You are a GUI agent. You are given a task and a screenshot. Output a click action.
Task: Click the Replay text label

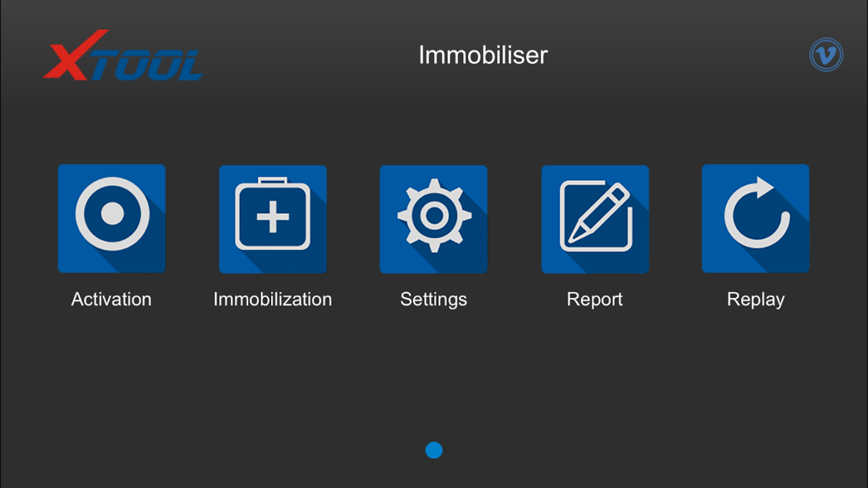click(756, 300)
